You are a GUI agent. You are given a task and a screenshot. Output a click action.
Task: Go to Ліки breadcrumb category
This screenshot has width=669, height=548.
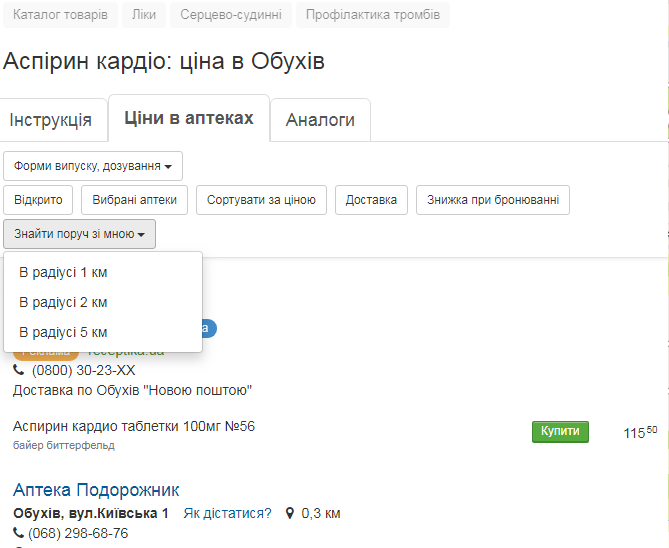pyautogui.click(x=144, y=15)
